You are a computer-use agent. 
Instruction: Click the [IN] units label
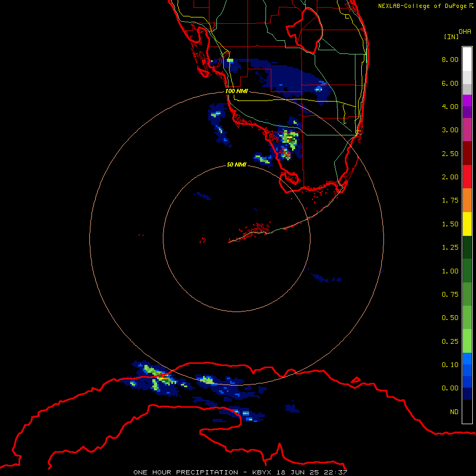pos(451,36)
